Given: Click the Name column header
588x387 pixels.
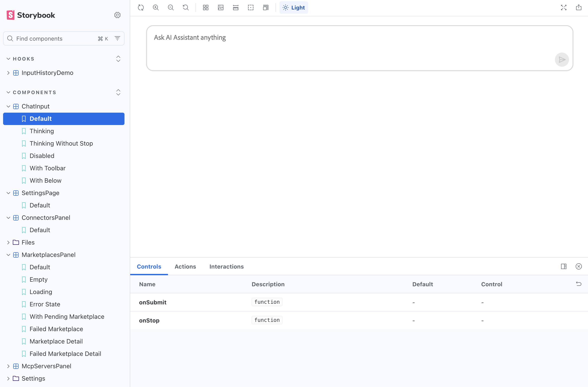Looking at the screenshot, I should (147, 284).
